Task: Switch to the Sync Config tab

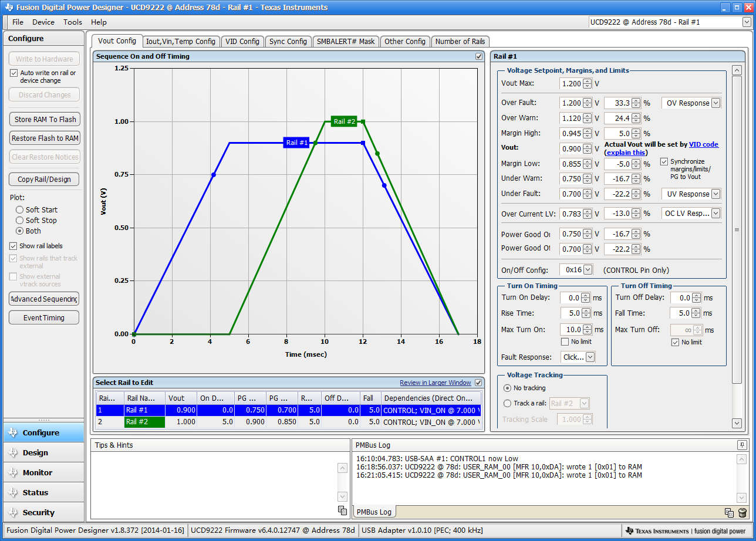Action: (288, 42)
